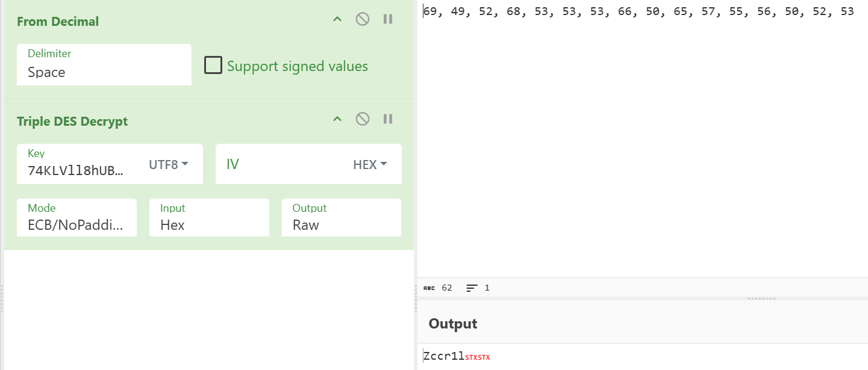This screenshot has width=868, height=370.
Task: Open the Delimiter dropdown
Action: 104,65
